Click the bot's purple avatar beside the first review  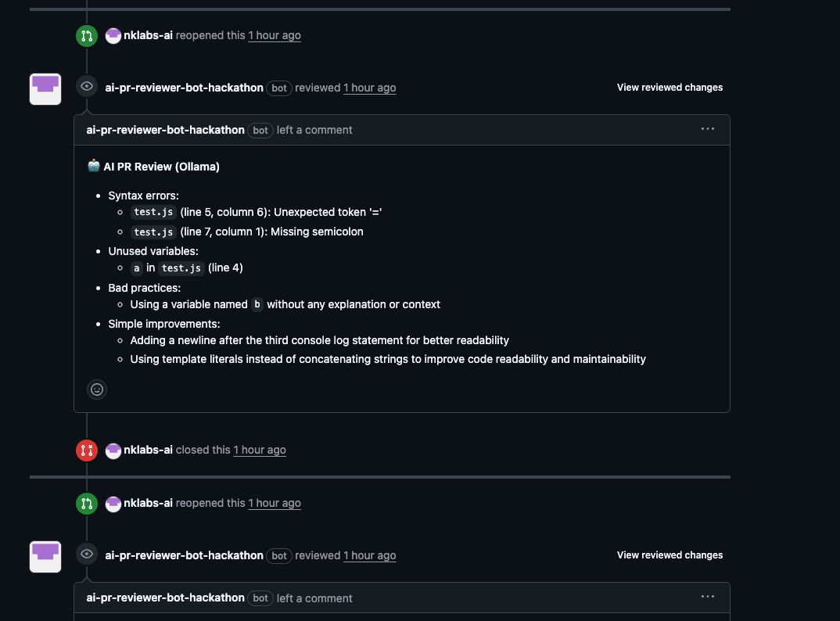45,88
